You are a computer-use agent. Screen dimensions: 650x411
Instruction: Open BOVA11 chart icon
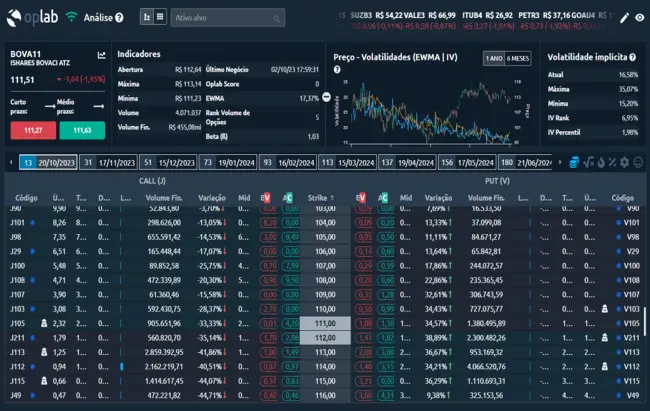(102, 55)
